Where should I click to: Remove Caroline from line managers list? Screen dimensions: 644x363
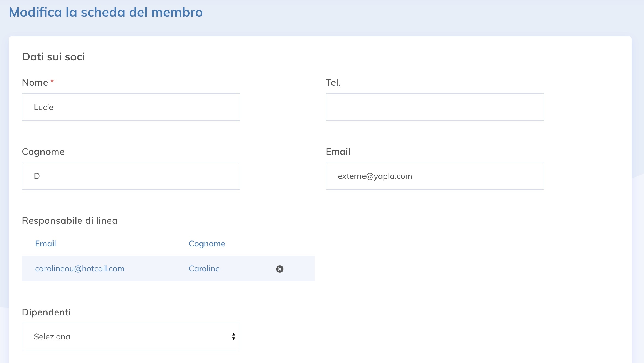[x=280, y=269]
